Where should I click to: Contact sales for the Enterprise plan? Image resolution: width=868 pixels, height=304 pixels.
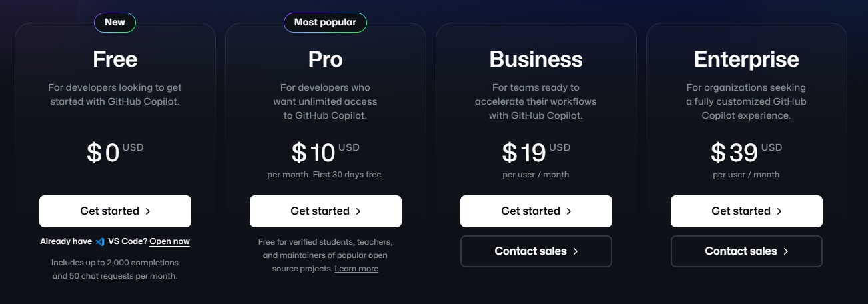(747, 251)
